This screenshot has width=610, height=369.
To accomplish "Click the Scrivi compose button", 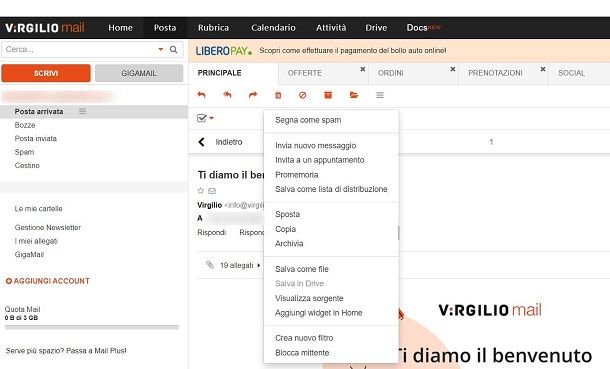I will (x=46, y=73).
